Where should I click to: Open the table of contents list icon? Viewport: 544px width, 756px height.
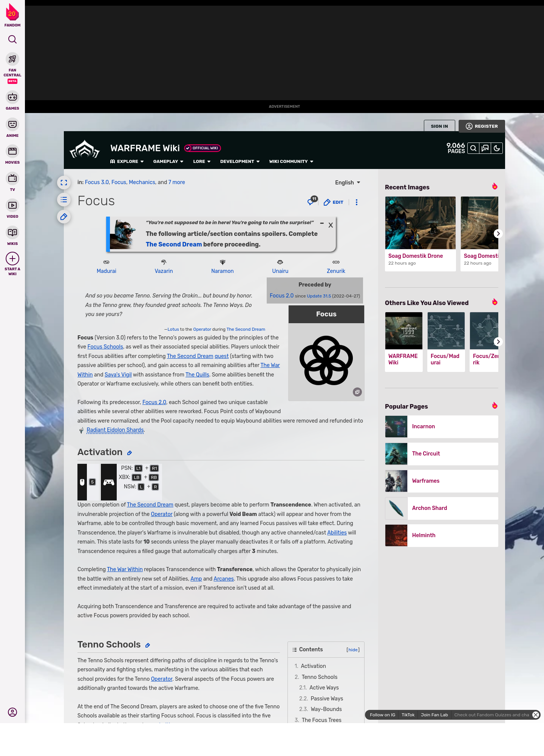(x=64, y=200)
